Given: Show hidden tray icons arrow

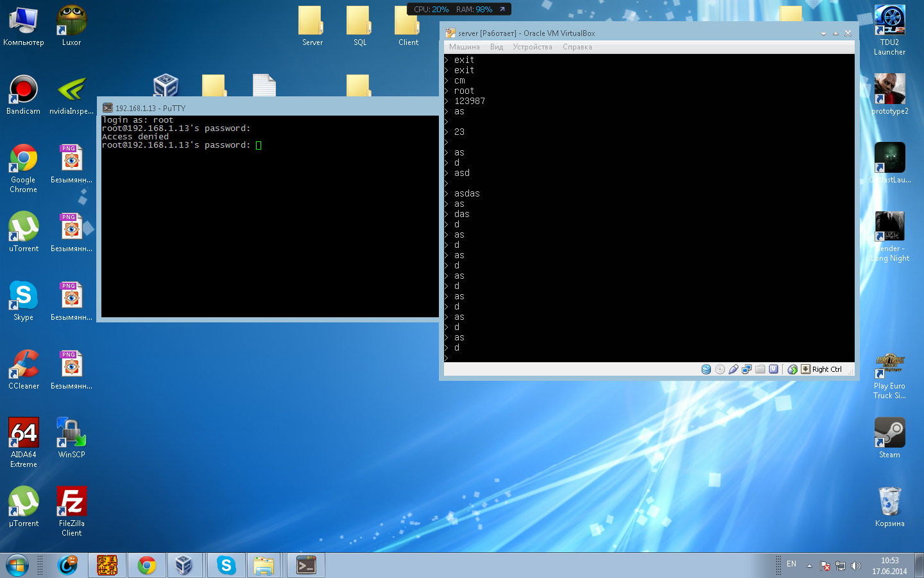Looking at the screenshot, I should 809,566.
